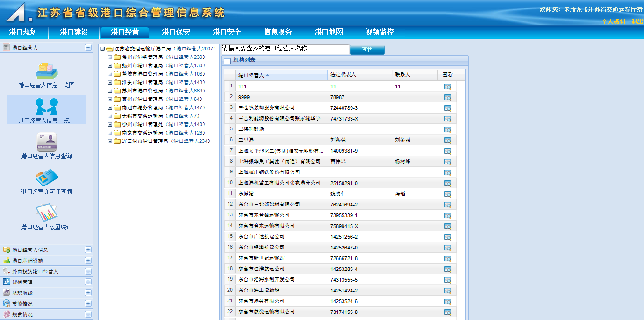Click the 查找 search button
This screenshot has width=644, height=320.
367,50
